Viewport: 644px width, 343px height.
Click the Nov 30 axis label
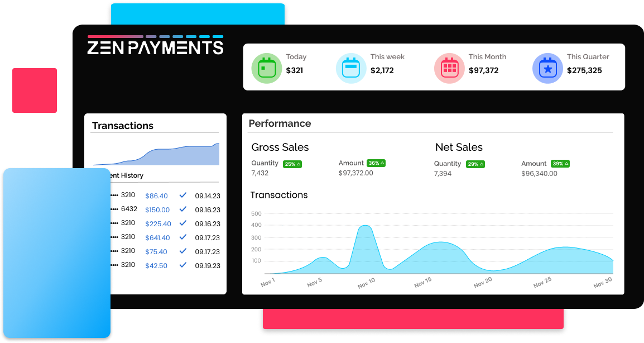[x=603, y=282]
